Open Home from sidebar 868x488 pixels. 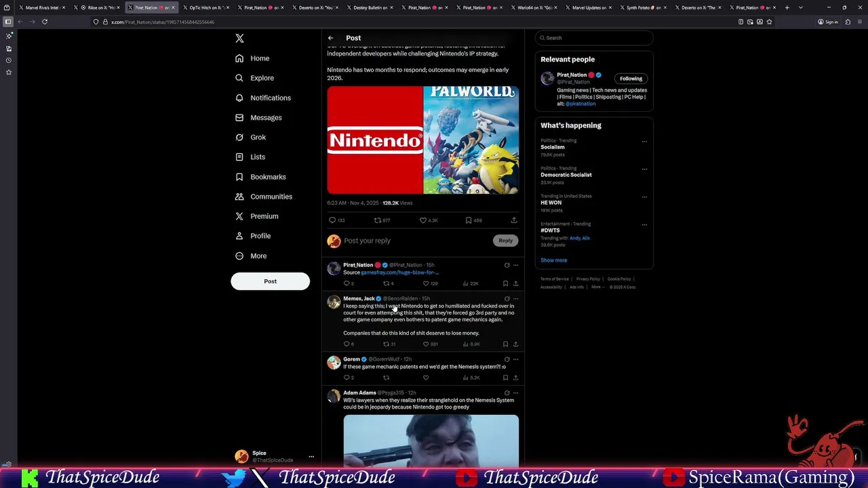coord(252,58)
